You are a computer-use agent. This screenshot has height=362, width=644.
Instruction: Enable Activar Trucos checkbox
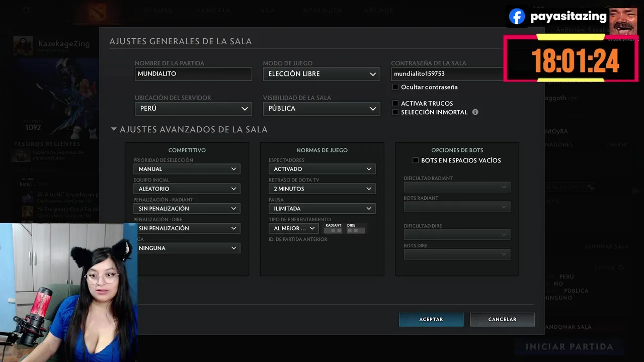(x=395, y=103)
